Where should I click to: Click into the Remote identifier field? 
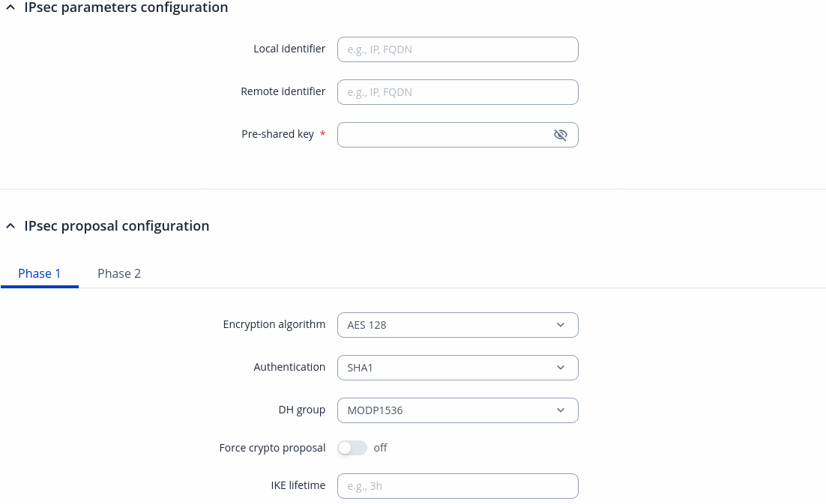coord(457,92)
